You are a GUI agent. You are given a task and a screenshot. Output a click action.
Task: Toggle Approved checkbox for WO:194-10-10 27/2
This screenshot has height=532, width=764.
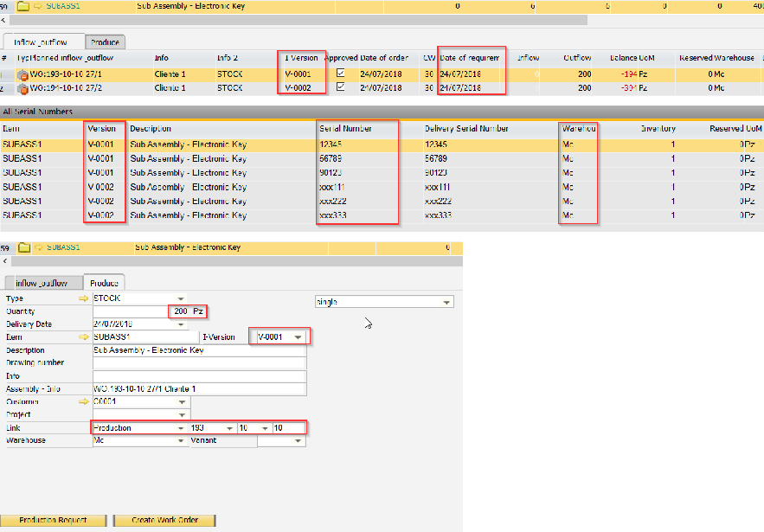coord(341,87)
